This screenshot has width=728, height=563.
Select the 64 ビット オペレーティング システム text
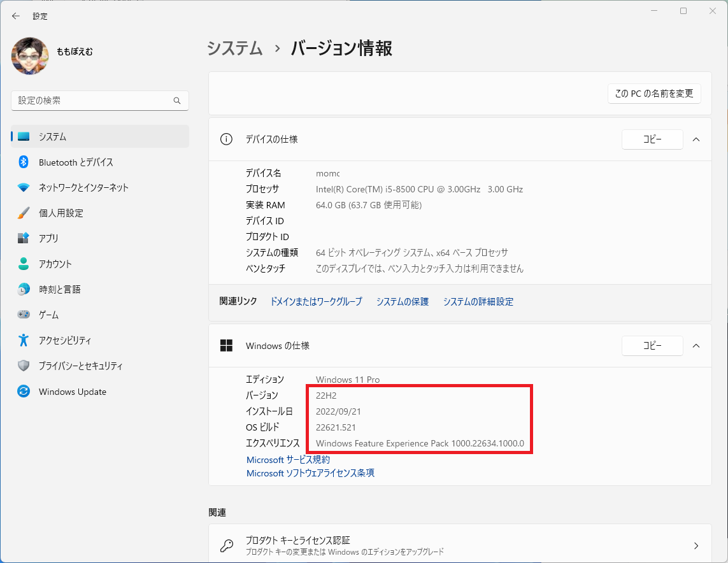(412, 253)
